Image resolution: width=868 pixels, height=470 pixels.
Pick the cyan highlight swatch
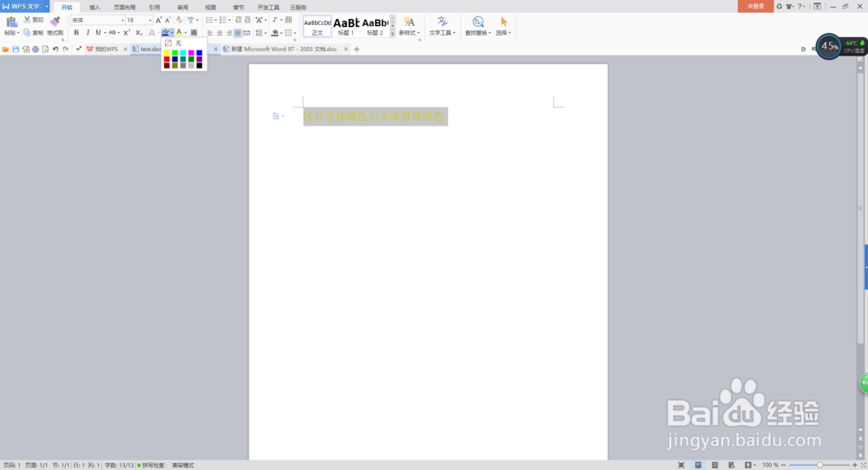point(183,53)
